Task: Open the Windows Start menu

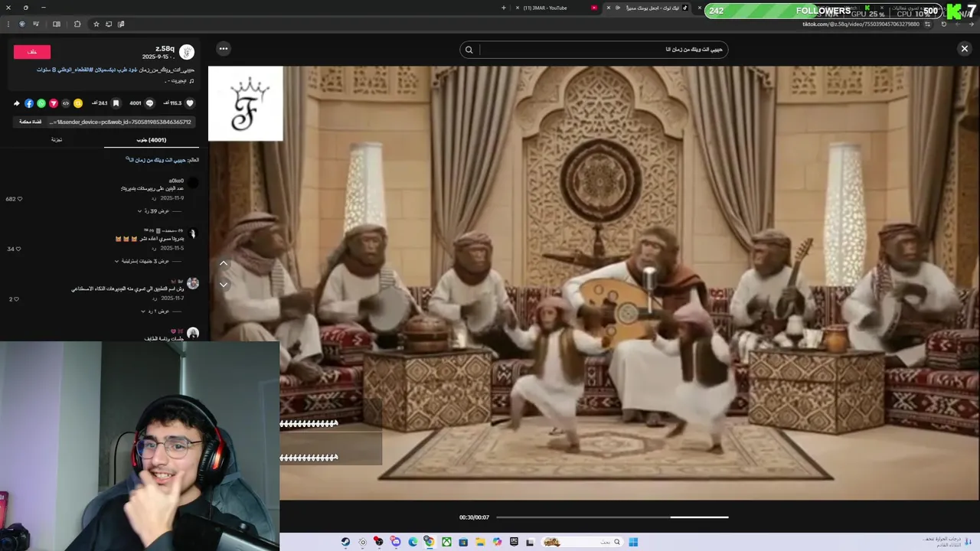Action: coord(633,542)
